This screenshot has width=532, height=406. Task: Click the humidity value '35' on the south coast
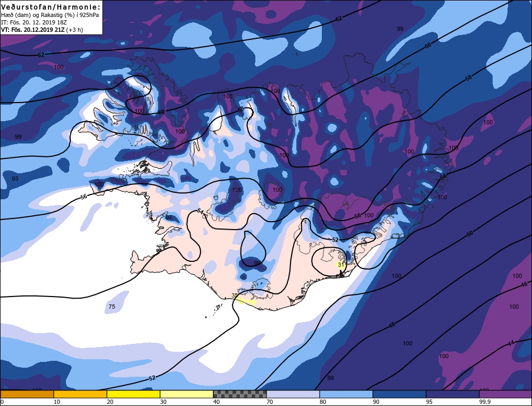pyautogui.click(x=235, y=295)
